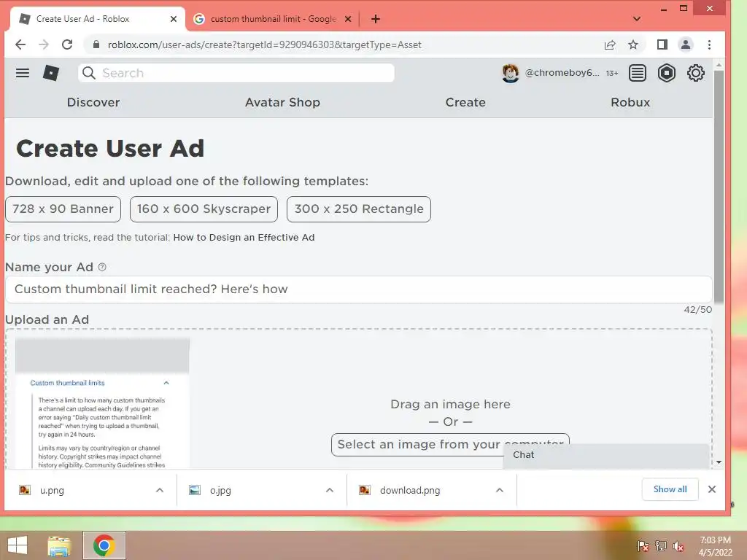Expand options for o.jpg download

330,490
